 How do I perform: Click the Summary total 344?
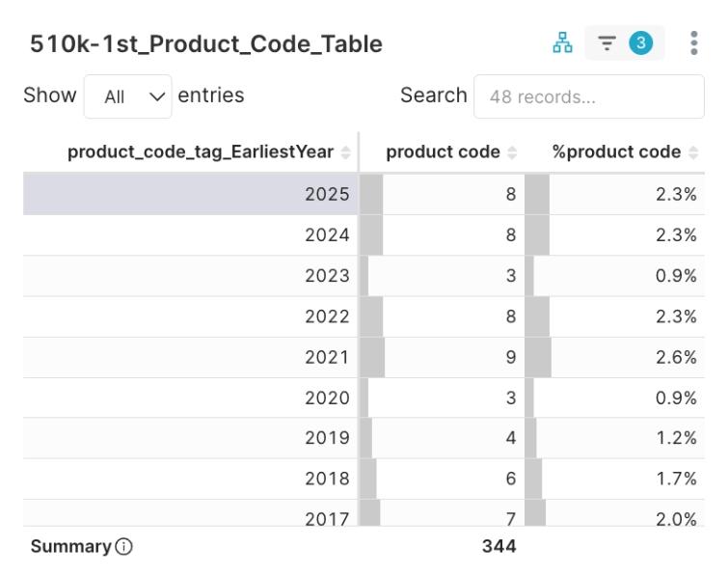[x=499, y=546]
